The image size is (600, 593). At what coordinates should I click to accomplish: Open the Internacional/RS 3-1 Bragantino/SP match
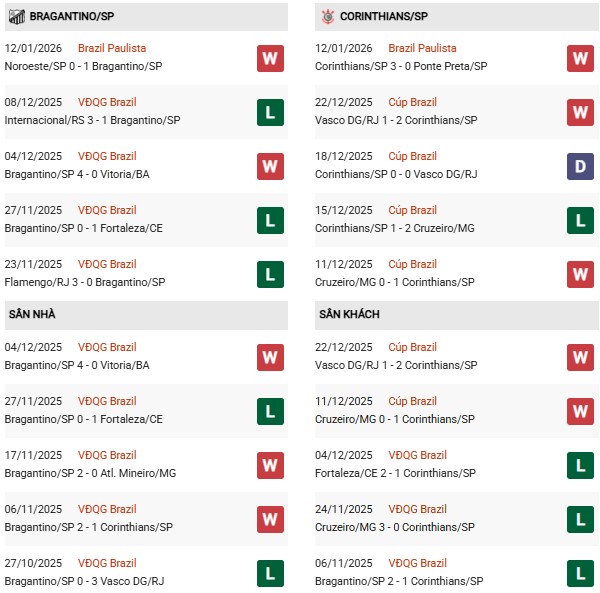tap(83, 120)
